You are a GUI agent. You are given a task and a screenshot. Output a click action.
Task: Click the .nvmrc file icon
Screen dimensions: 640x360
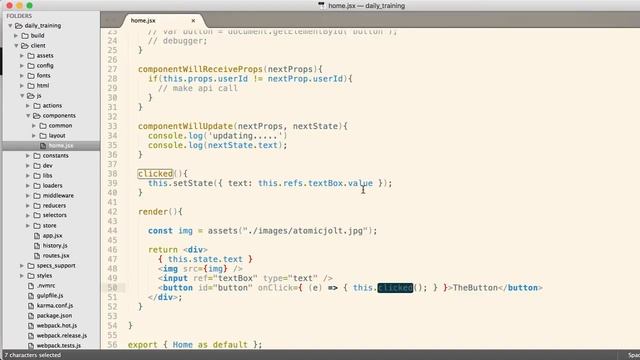click(31, 286)
